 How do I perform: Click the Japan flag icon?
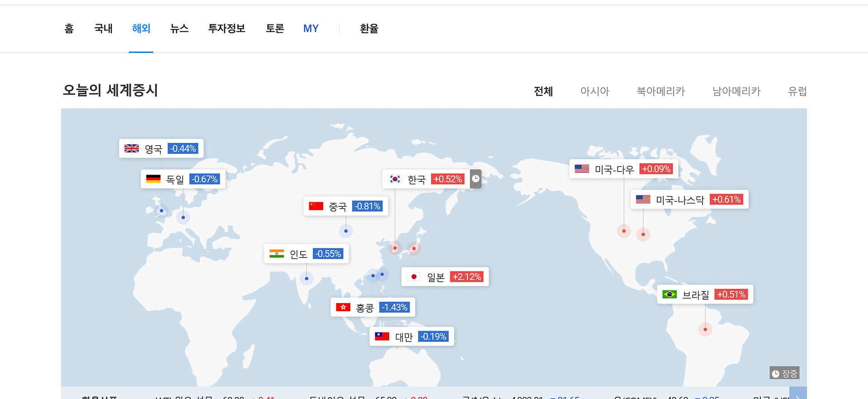click(414, 276)
